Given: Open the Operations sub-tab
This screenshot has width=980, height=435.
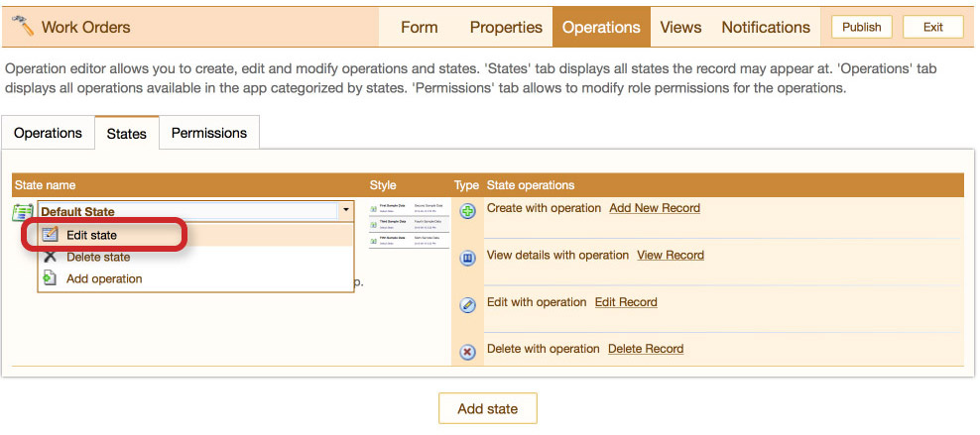Looking at the screenshot, I should (x=48, y=133).
